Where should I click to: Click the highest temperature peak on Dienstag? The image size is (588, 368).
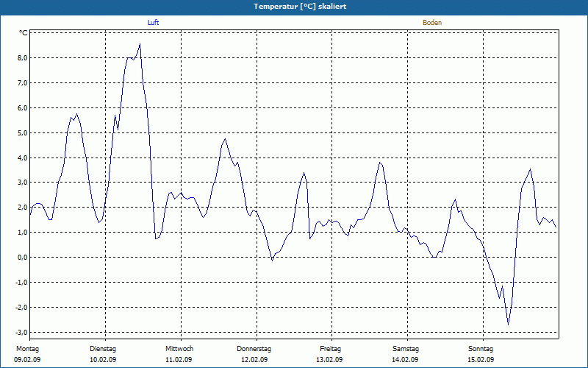140,44
